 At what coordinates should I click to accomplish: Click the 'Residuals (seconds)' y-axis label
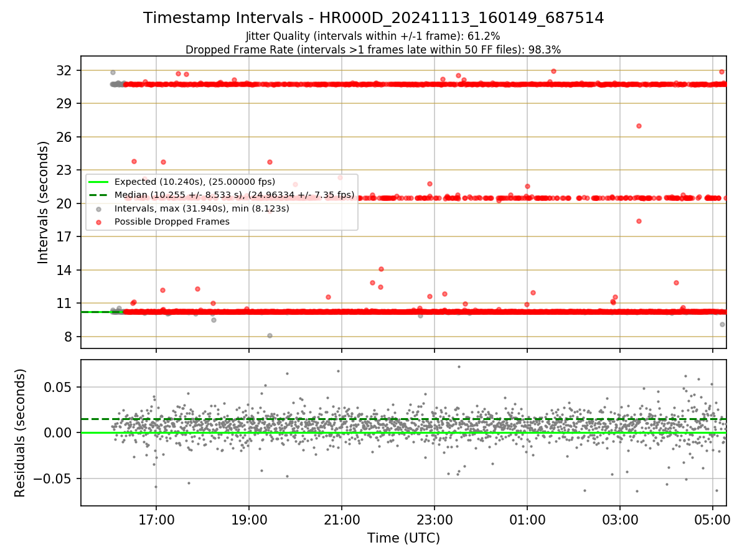point(20,432)
